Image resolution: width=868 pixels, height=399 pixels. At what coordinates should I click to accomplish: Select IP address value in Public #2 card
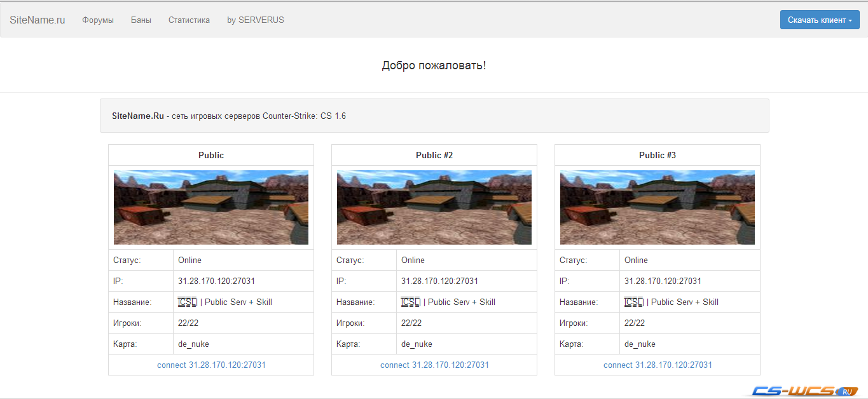pos(439,281)
